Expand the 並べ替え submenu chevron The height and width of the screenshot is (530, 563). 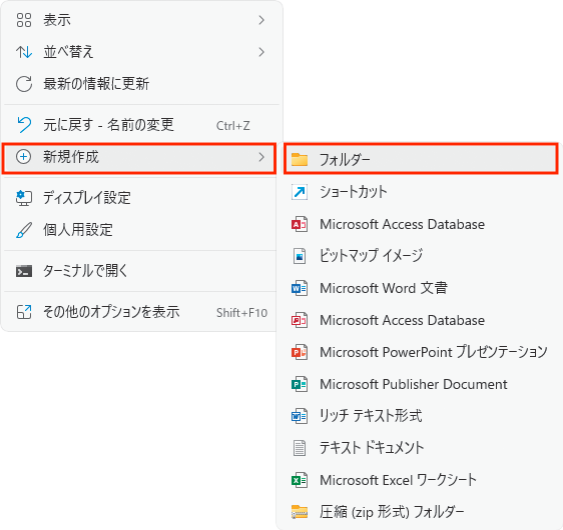point(261,52)
